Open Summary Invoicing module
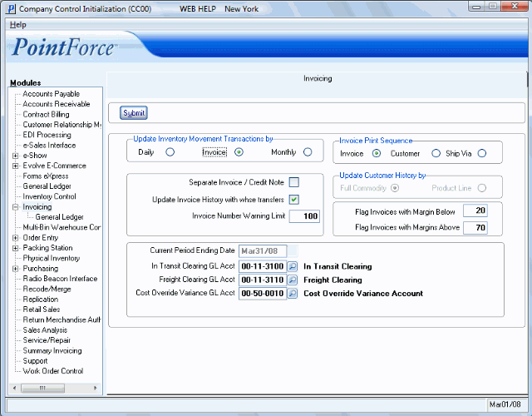532x416 pixels. 52,351
